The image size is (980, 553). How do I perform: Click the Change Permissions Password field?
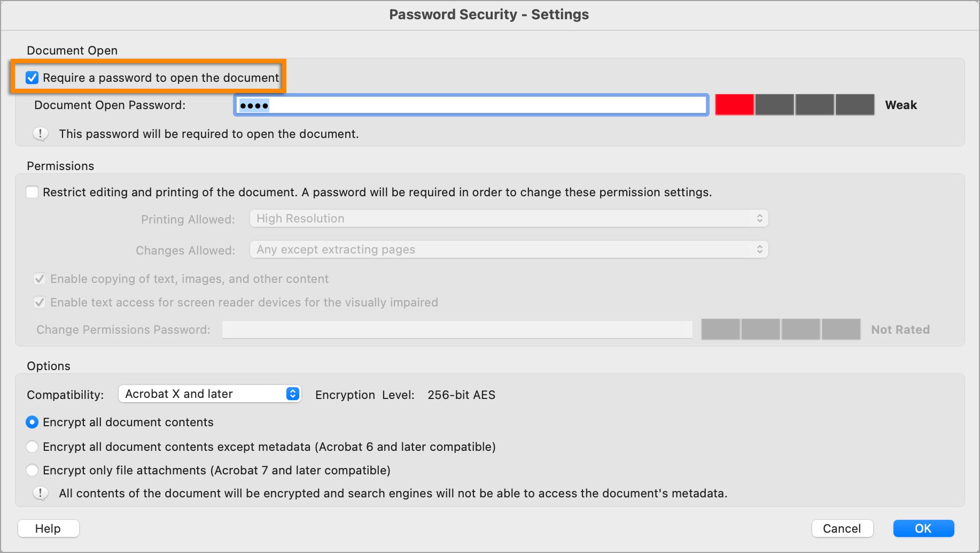coord(457,329)
